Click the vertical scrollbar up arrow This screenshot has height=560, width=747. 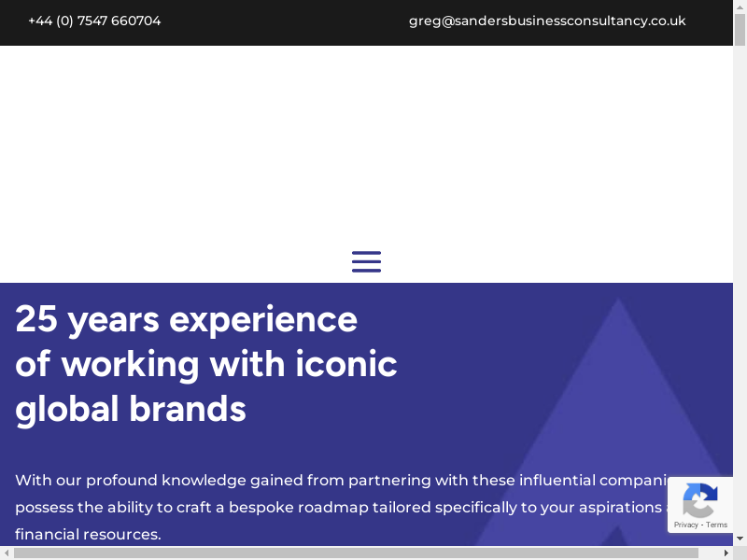(740, 7)
